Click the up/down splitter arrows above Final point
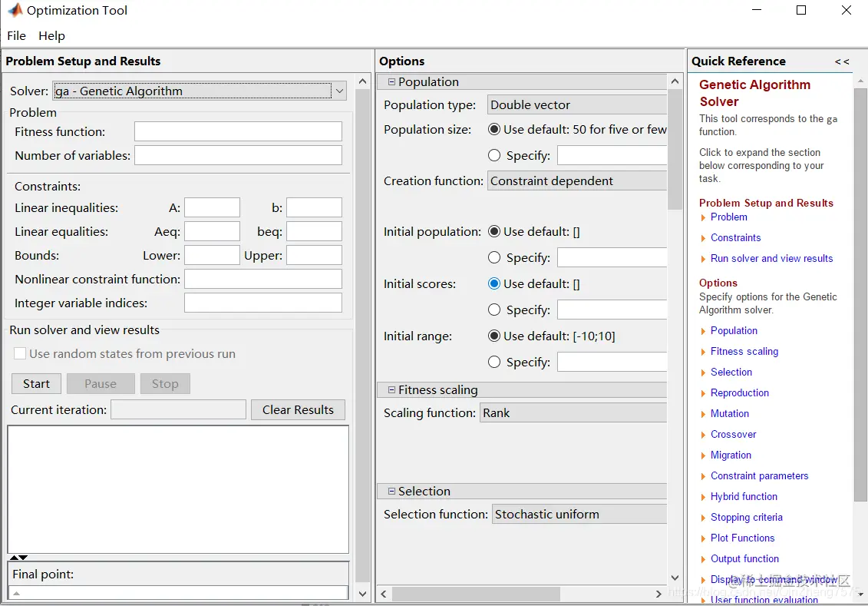Viewport: 868px width, 606px height. click(x=18, y=558)
